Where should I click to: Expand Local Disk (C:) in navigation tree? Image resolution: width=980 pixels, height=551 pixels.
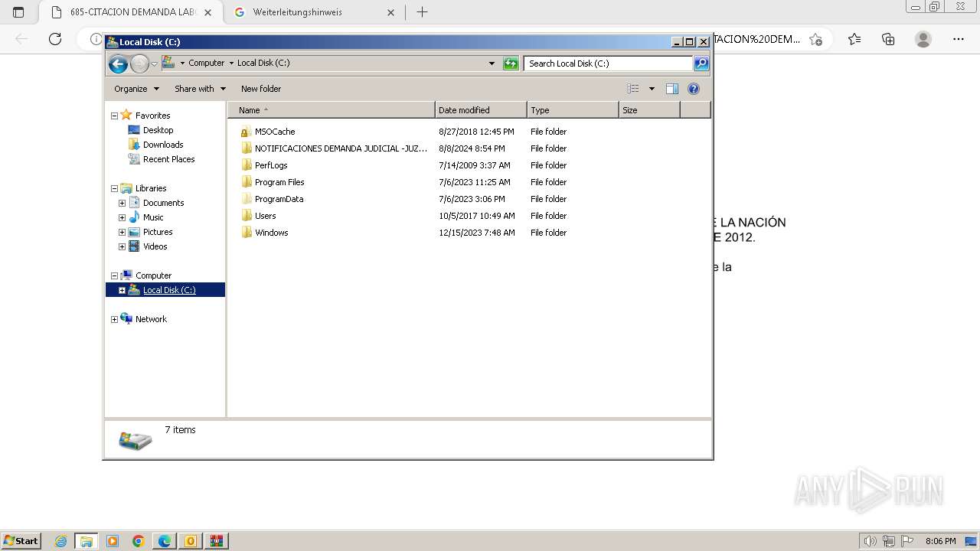[x=122, y=290]
